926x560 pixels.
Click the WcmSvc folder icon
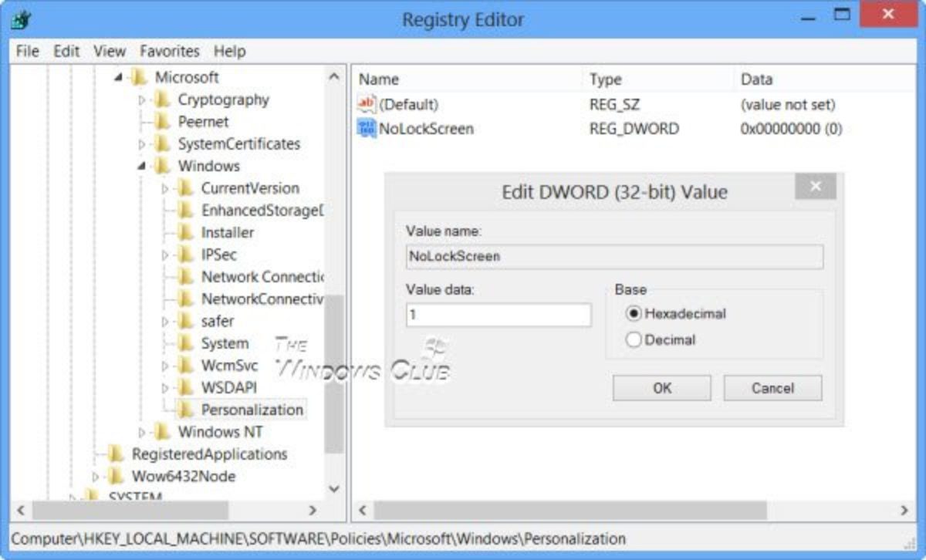(x=185, y=366)
